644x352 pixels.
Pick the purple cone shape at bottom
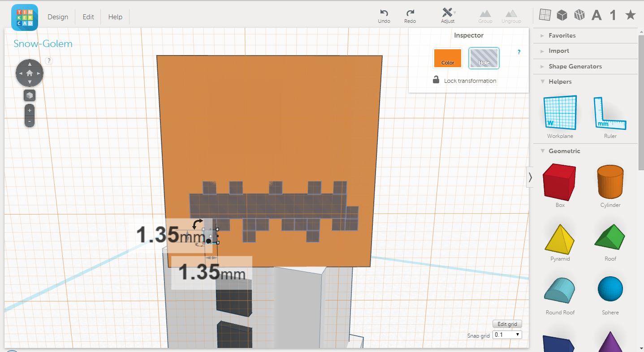[x=610, y=341]
